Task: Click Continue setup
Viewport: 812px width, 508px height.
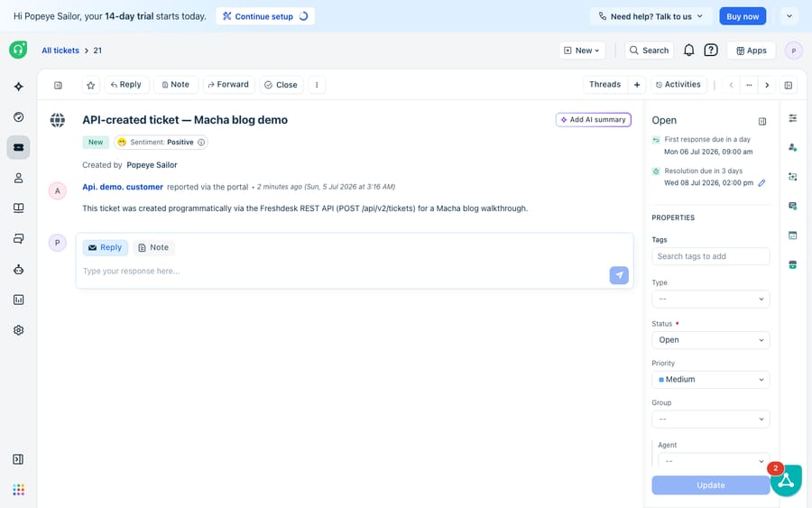Action: (265, 16)
